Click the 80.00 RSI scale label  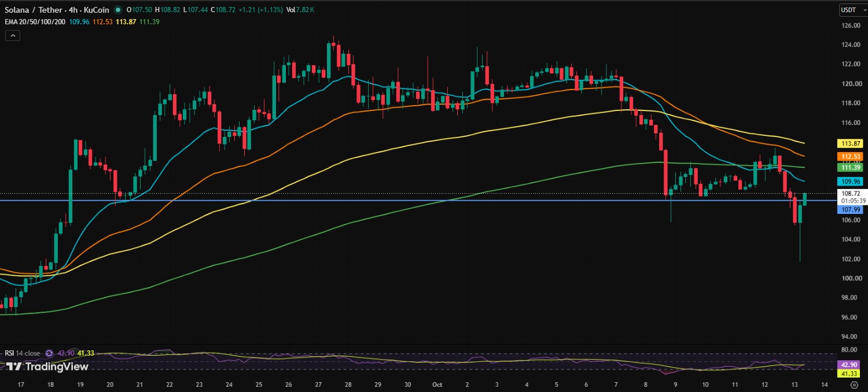848,349
